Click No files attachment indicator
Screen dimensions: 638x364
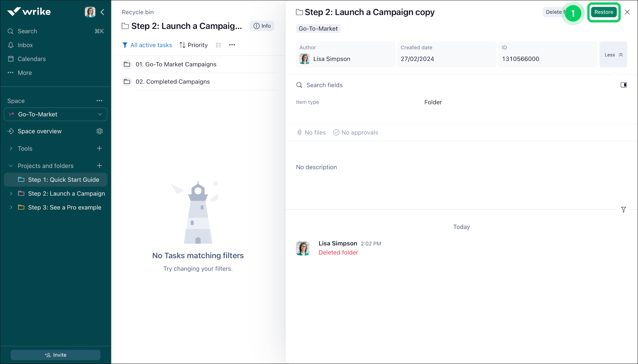311,133
